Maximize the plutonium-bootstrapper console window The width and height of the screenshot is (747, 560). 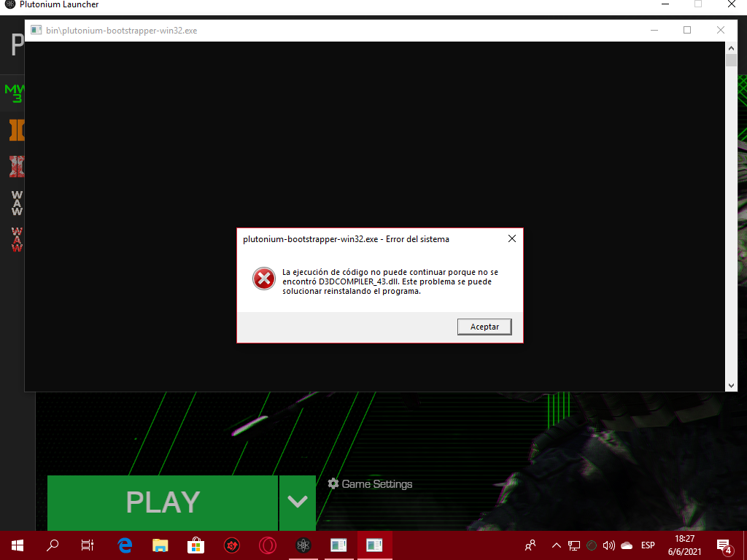click(x=687, y=30)
